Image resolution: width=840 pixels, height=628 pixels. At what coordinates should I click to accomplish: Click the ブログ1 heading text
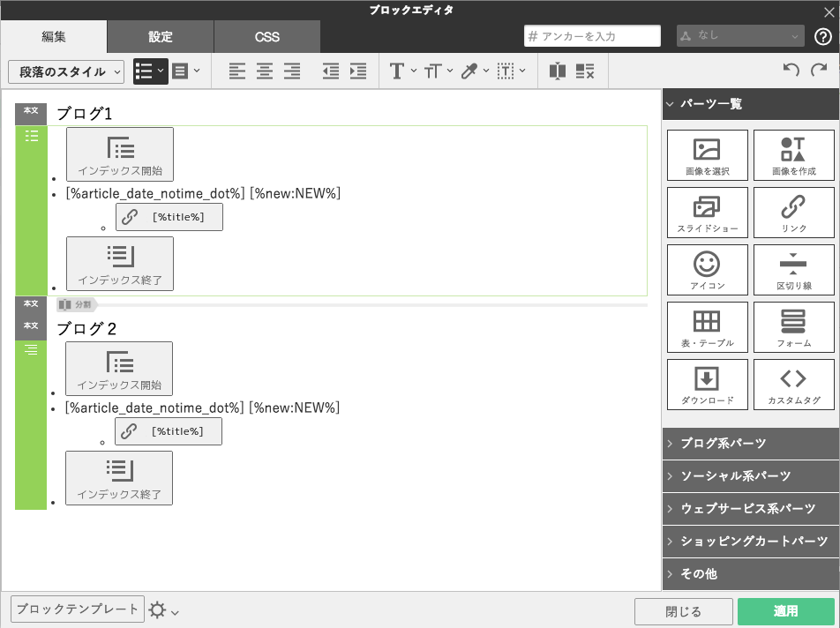(84, 114)
